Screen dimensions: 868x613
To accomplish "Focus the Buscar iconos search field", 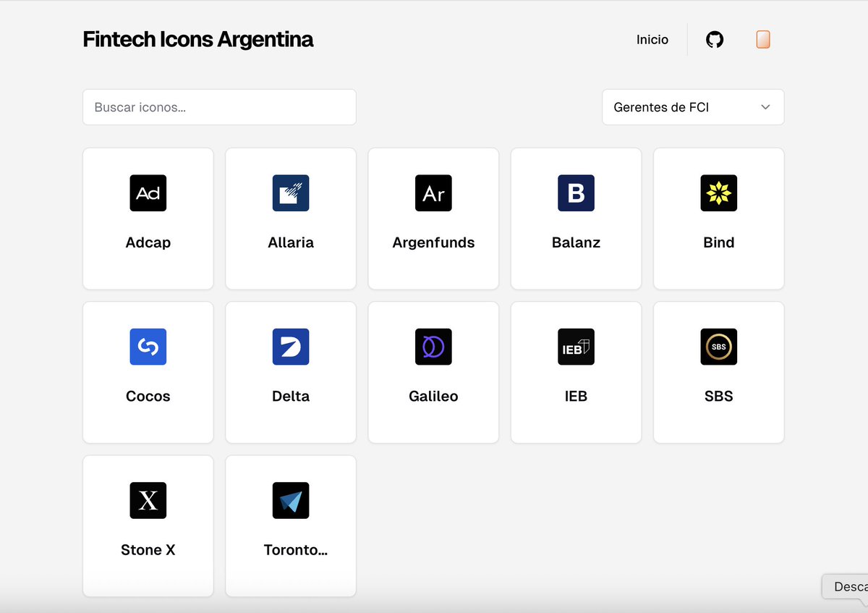I will tap(219, 107).
